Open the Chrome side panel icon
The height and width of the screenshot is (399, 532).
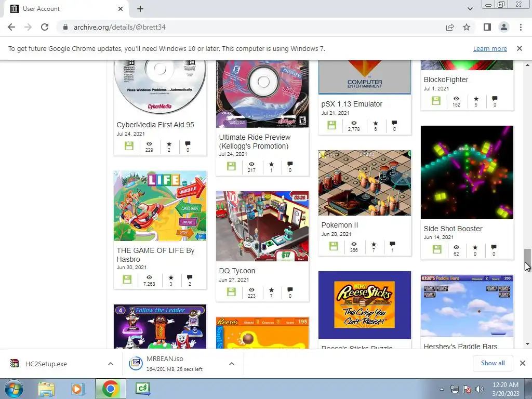[487, 27]
